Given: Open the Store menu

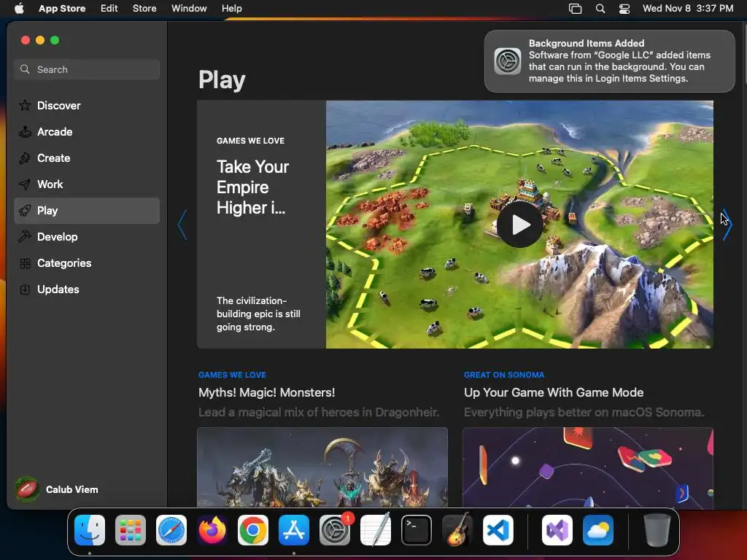Looking at the screenshot, I should point(144,8).
